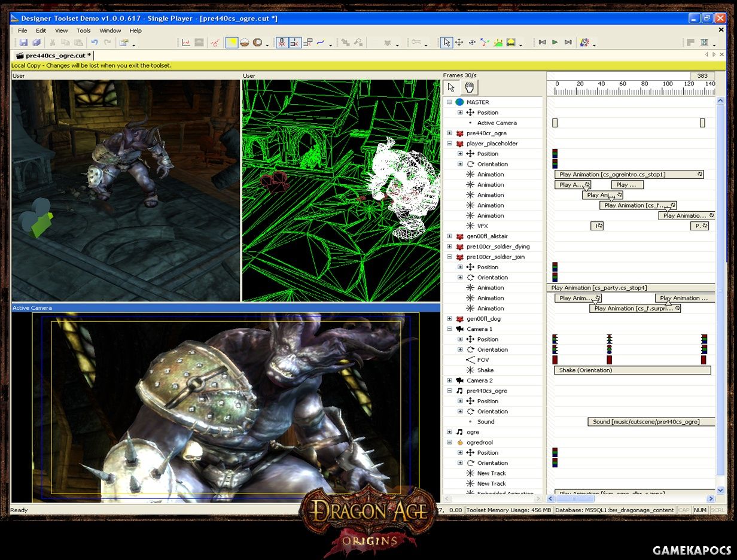The width and height of the screenshot is (737, 560).
Task: Click the green terrain icon in toolbar
Action: (498, 42)
